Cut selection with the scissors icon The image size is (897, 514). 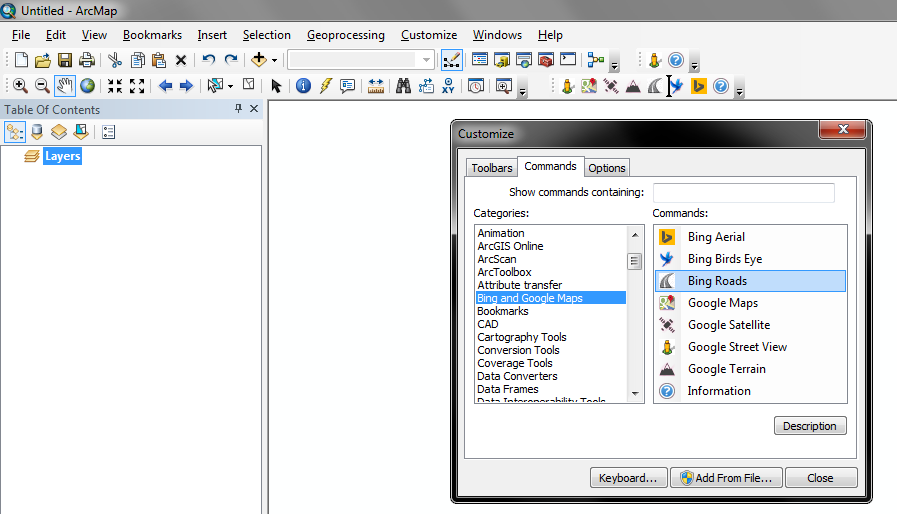click(x=114, y=60)
